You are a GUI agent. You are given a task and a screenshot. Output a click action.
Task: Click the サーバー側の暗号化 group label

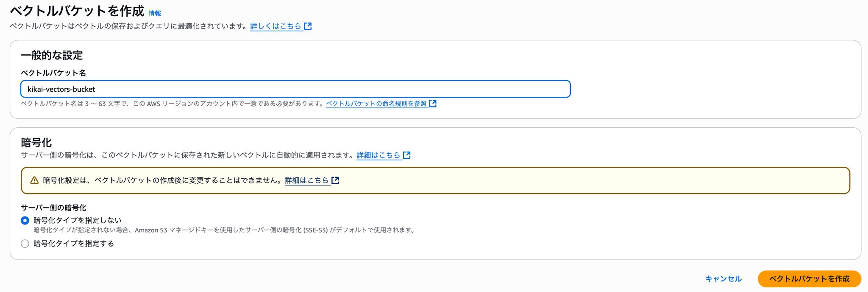click(x=53, y=208)
